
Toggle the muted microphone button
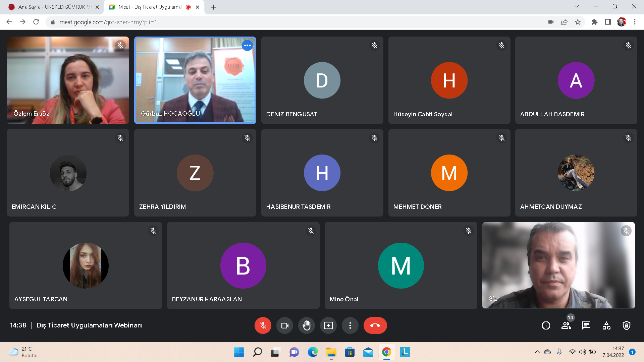click(x=263, y=325)
